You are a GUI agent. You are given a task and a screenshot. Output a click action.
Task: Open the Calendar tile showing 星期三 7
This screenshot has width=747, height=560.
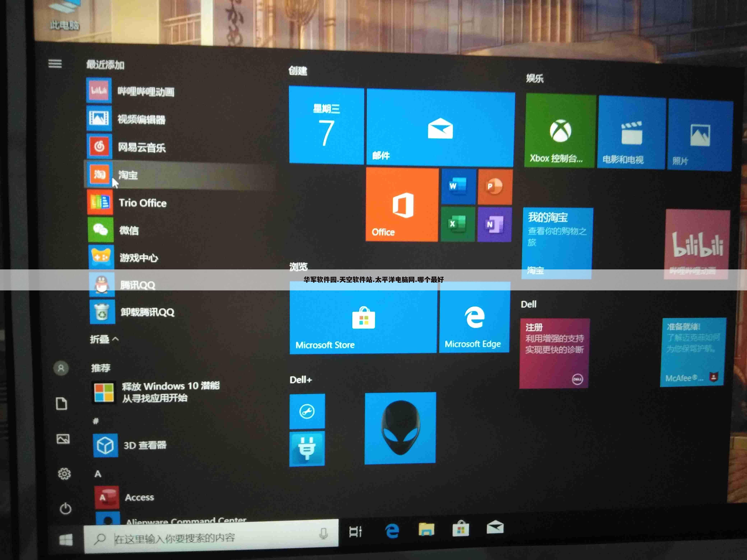[x=326, y=125]
